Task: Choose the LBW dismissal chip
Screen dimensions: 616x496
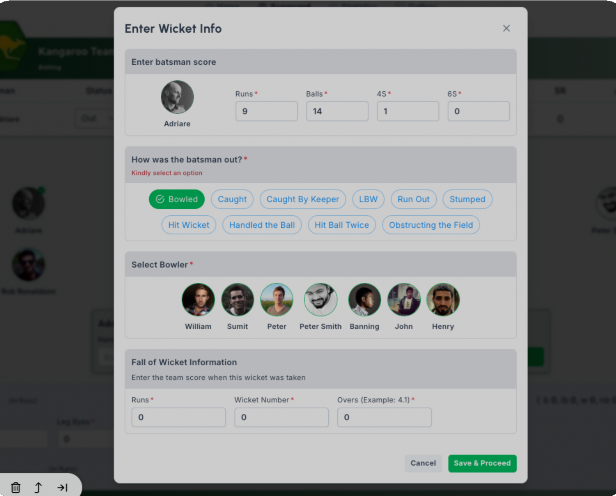Action: coord(368,199)
